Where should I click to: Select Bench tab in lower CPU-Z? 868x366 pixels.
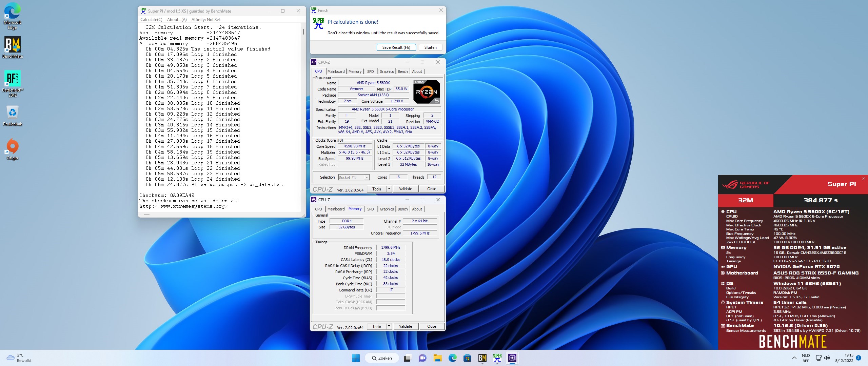(402, 209)
